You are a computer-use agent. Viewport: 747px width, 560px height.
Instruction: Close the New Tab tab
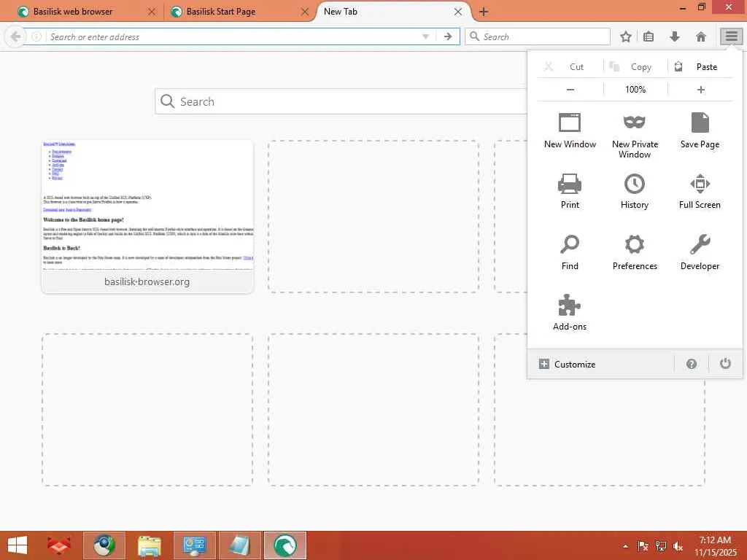tap(458, 12)
